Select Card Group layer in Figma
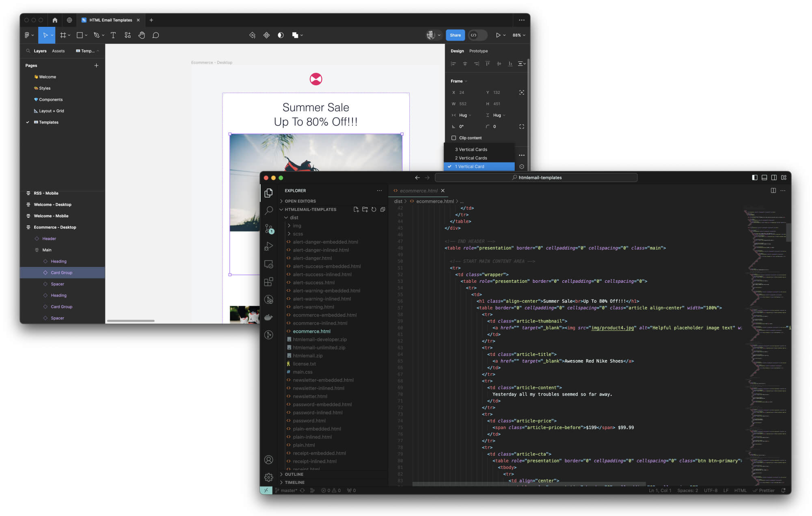Viewport: 812px width, 516px height. tap(62, 273)
